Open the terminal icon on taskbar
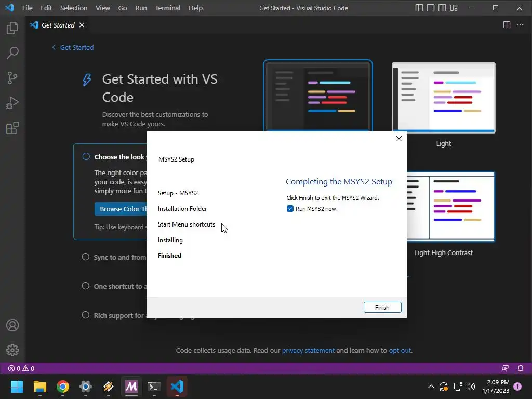Screen dimensions: 532x399 click(154, 387)
